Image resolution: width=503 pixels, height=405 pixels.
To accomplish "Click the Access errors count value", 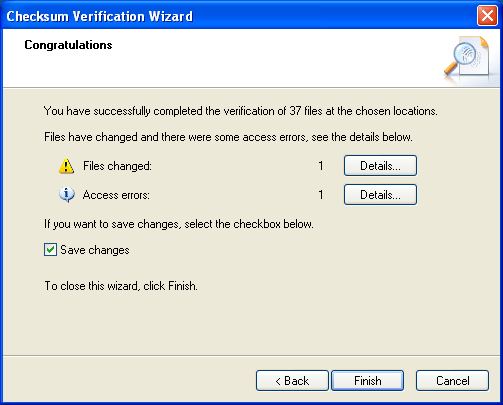I will 321,195.
